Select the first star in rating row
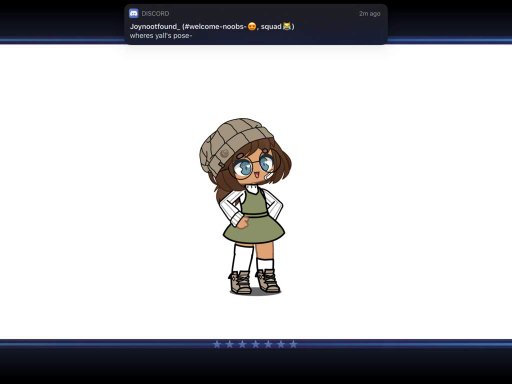 tap(217, 344)
